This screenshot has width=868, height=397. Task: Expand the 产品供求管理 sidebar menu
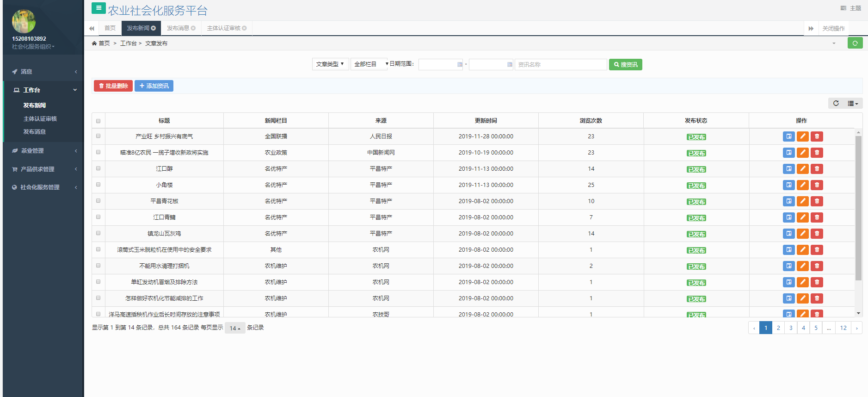tap(44, 169)
